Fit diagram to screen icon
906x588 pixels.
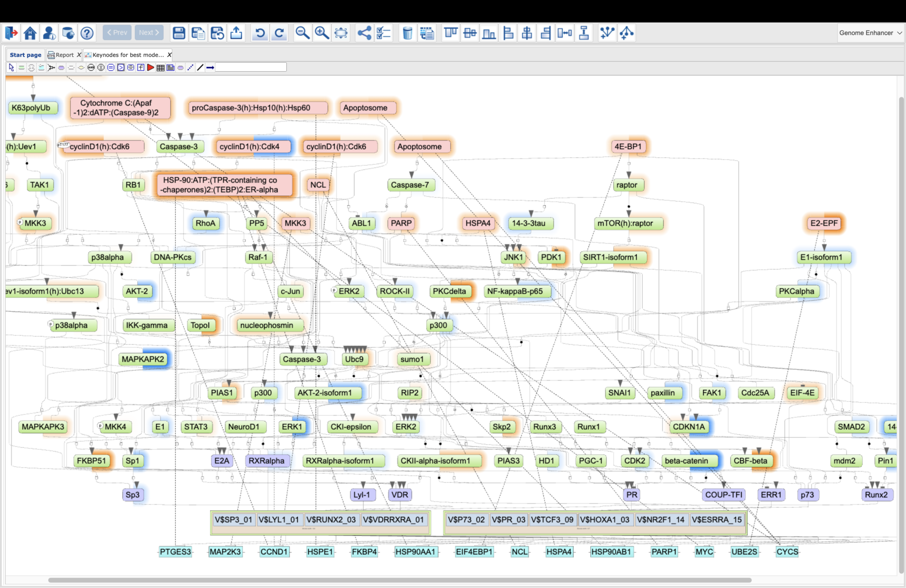click(341, 33)
